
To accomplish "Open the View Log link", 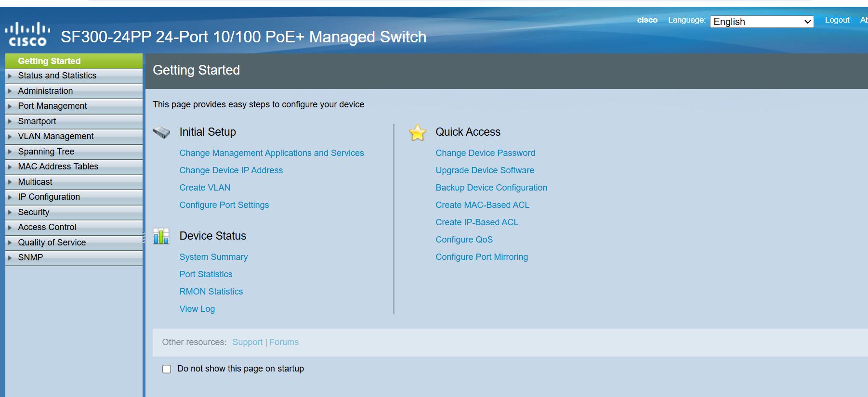I will point(197,309).
